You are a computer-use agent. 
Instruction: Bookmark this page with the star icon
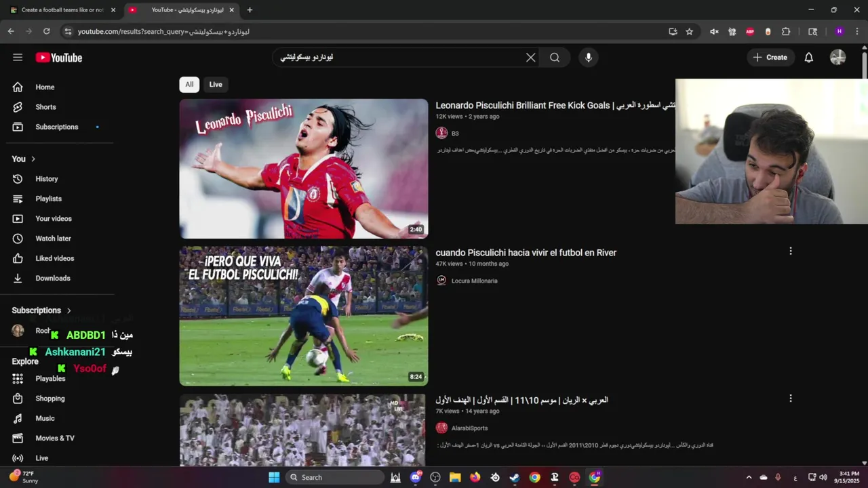tap(690, 31)
